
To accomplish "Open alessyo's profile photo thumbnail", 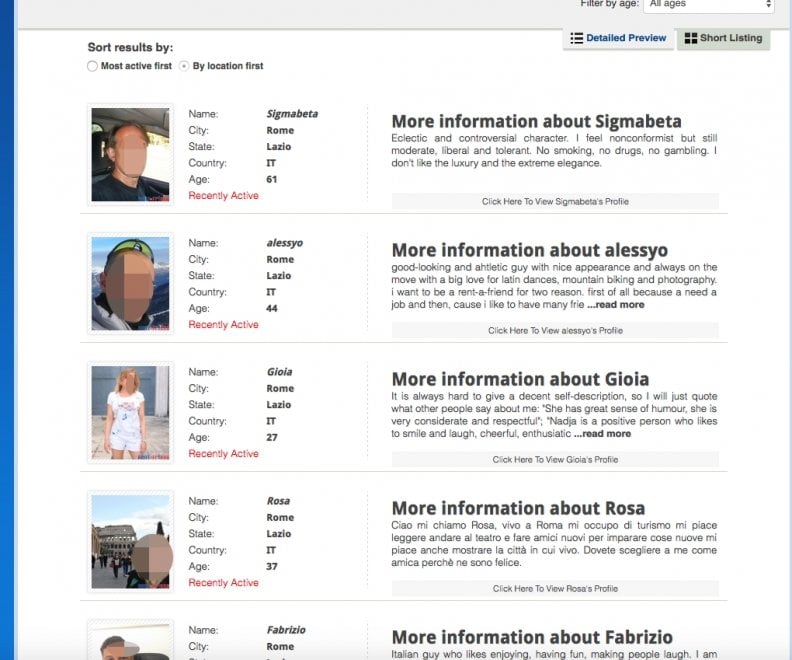I will point(130,283).
